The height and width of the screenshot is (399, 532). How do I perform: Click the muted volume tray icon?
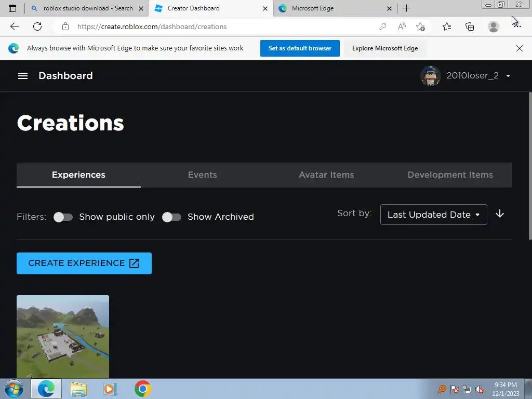tap(480, 389)
